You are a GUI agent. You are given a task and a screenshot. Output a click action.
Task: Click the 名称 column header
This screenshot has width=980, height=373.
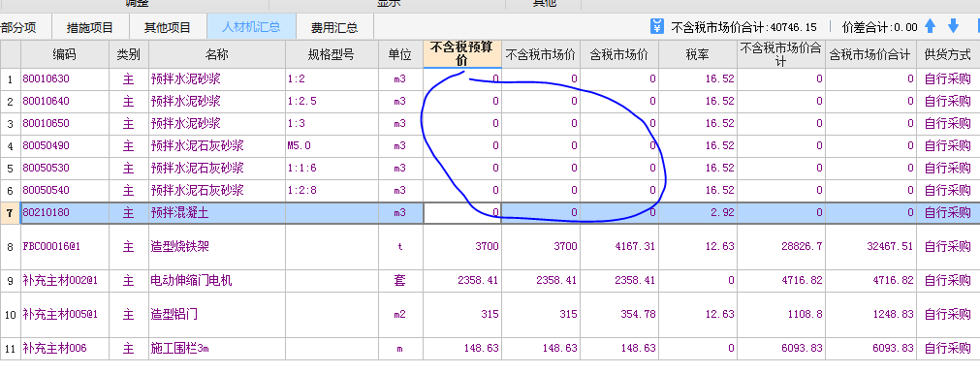(217, 54)
